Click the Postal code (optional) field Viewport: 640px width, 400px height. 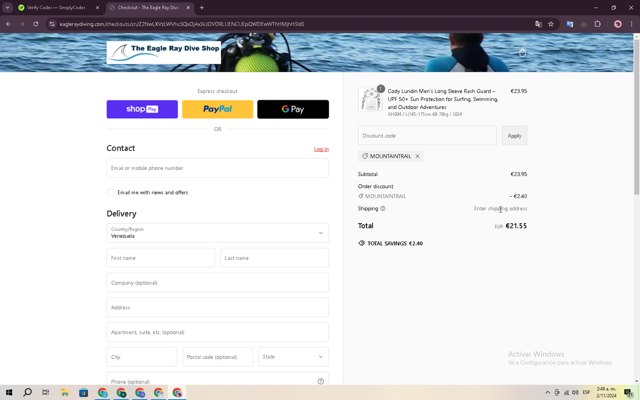coord(218,357)
